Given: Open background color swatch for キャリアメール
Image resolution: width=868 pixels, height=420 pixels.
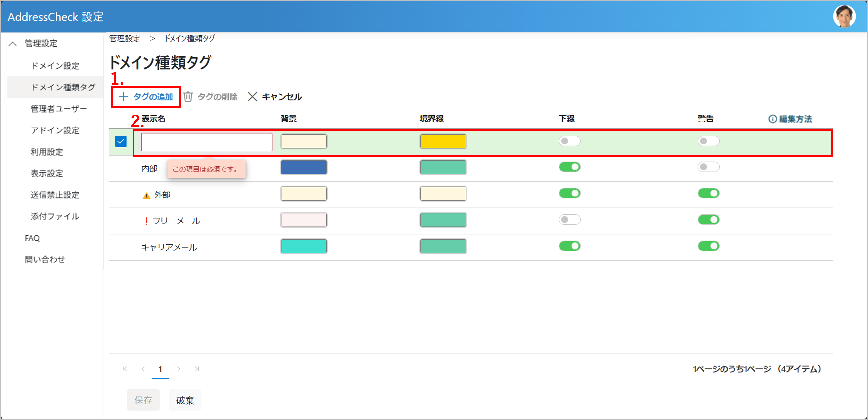Looking at the screenshot, I should tap(304, 246).
